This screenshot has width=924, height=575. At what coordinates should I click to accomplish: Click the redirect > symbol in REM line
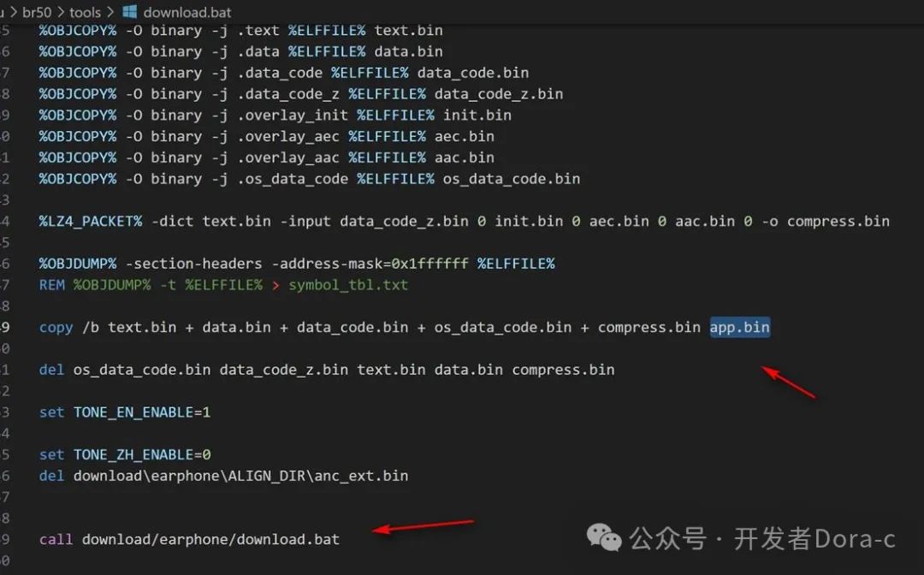[275, 286]
